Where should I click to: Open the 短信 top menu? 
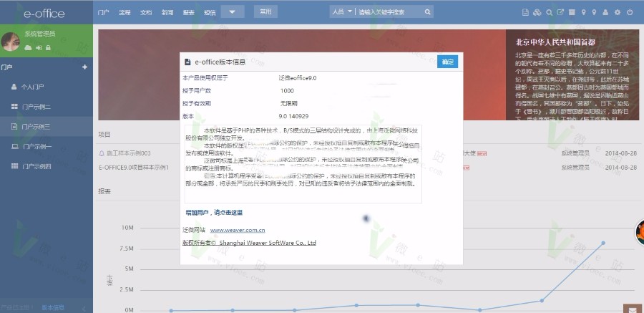point(210,12)
